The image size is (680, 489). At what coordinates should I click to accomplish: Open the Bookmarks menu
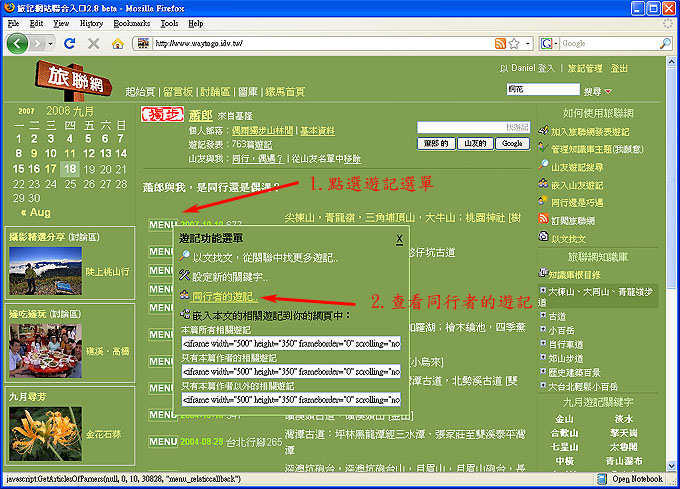[x=132, y=22]
